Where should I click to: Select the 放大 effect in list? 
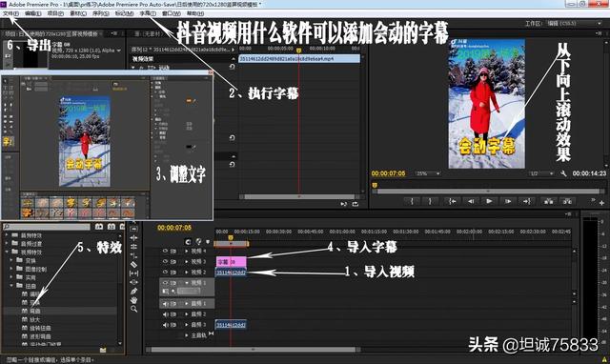(35, 319)
